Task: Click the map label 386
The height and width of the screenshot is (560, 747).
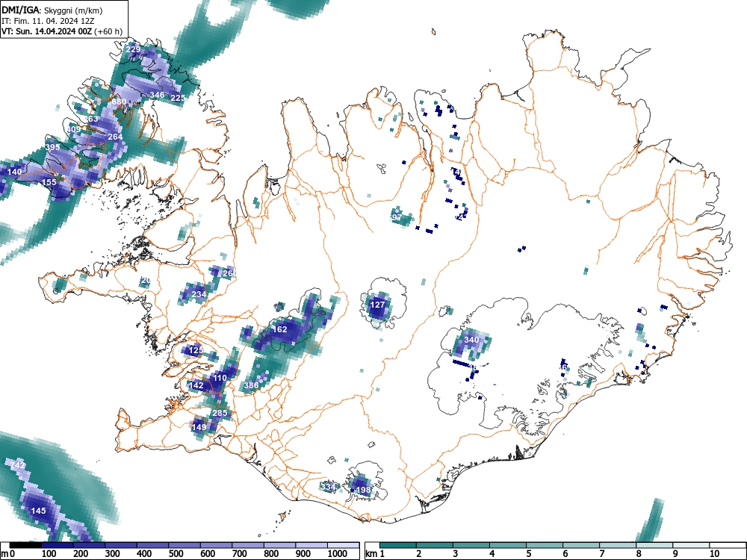Action: (x=251, y=385)
